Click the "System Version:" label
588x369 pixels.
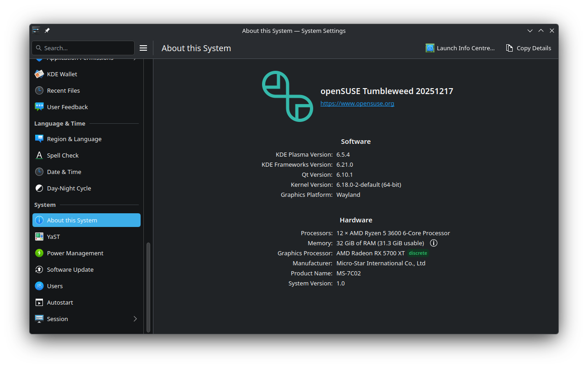[x=310, y=283]
